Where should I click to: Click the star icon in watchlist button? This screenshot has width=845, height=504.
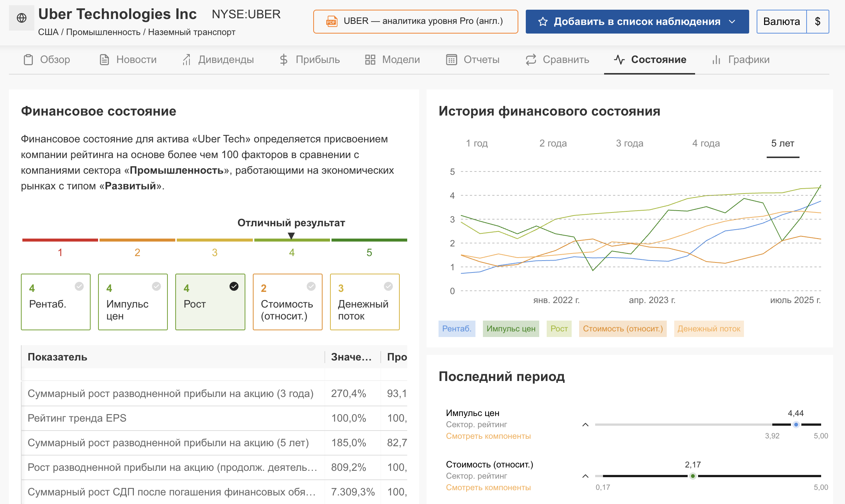coord(543,22)
